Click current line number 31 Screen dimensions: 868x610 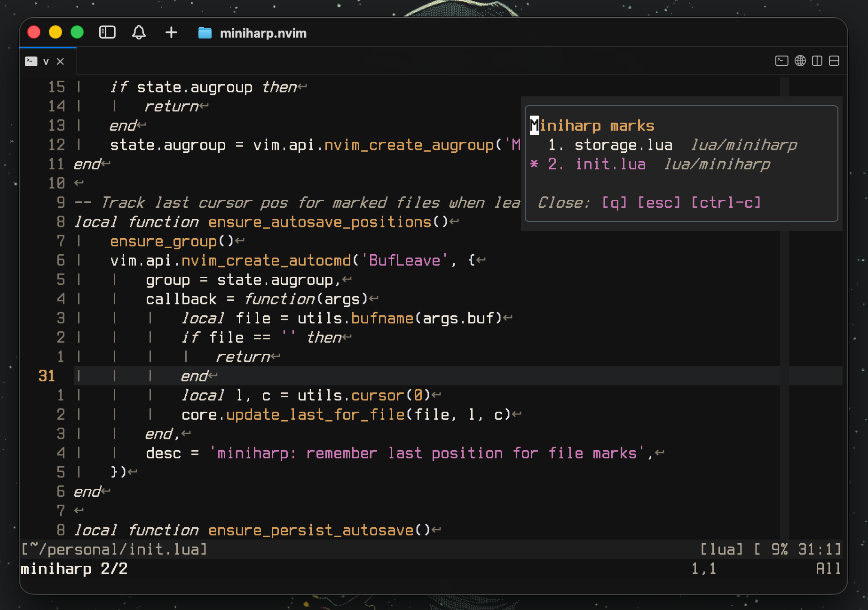tap(47, 376)
